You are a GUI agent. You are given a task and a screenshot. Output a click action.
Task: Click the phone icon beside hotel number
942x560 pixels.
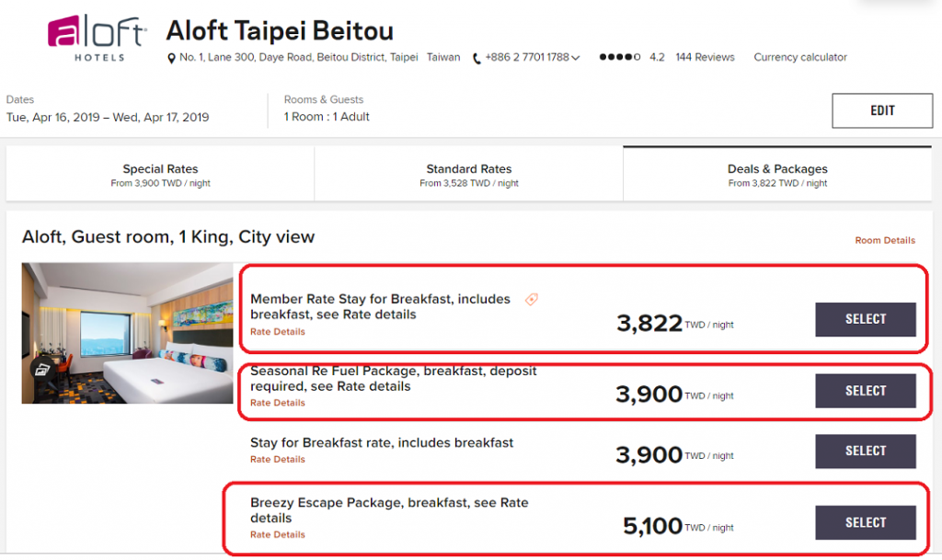pos(477,58)
